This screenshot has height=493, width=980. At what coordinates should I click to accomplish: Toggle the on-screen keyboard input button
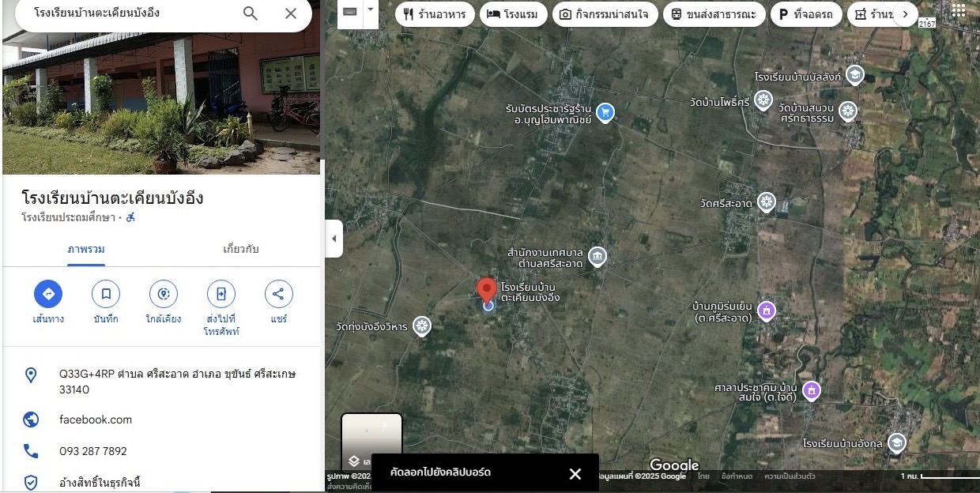pos(350,13)
